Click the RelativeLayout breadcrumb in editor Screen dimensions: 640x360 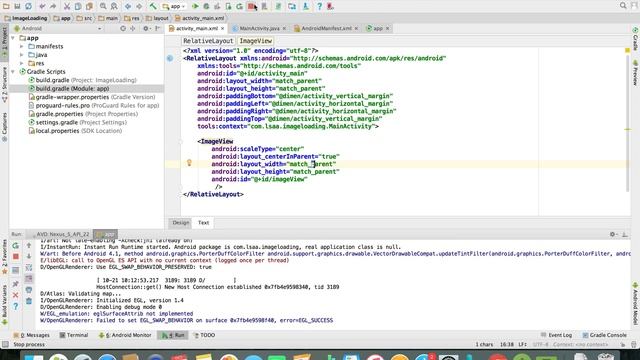click(208, 41)
